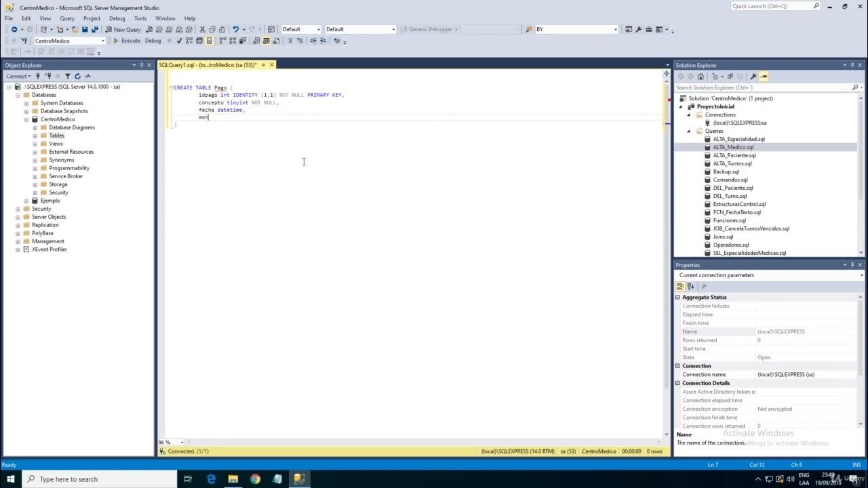Click the Parse checkmark icon
868x488 pixels.
coord(179,41)
